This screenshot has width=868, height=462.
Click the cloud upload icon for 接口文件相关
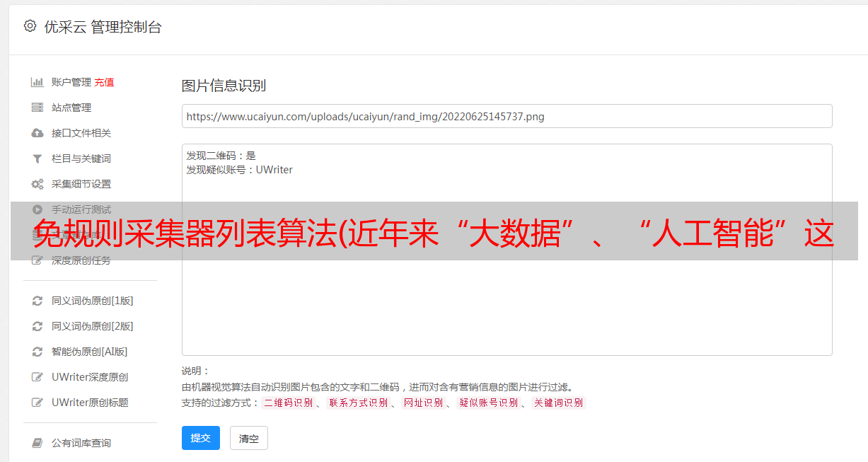(x=37, y=133)
